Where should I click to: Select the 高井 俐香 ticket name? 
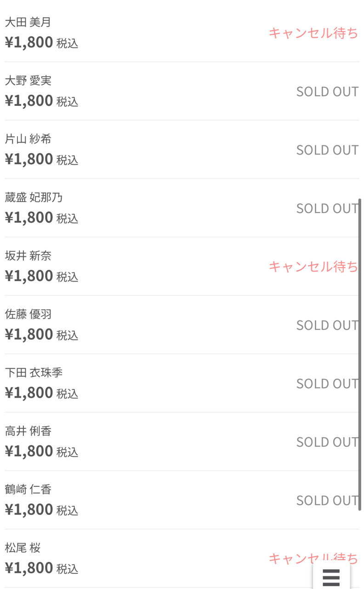point(28,431)
